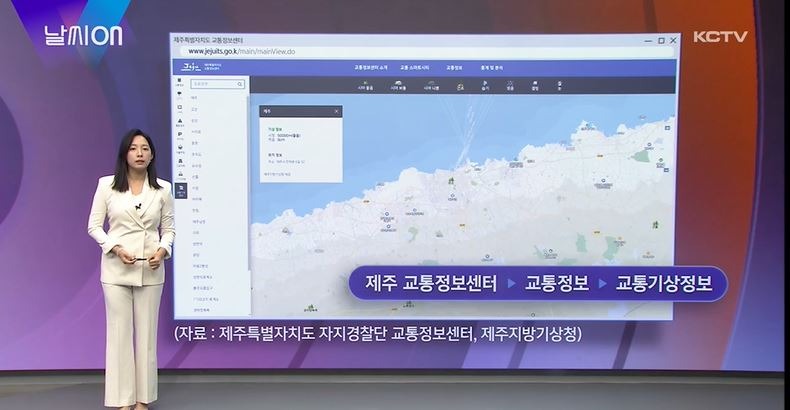
Task: Open the 교통 스마트시티 menu
Action: (414, 67)
